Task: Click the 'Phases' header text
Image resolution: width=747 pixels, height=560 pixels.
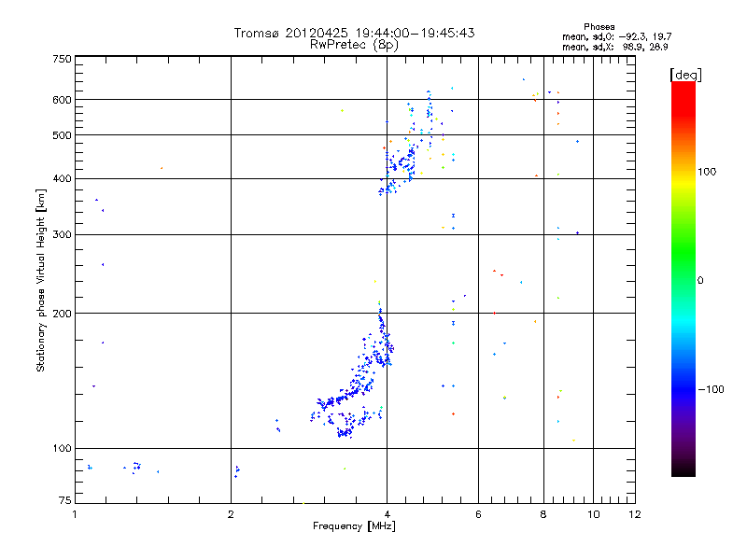Action: pyautogui.click(x=599, y=27)
